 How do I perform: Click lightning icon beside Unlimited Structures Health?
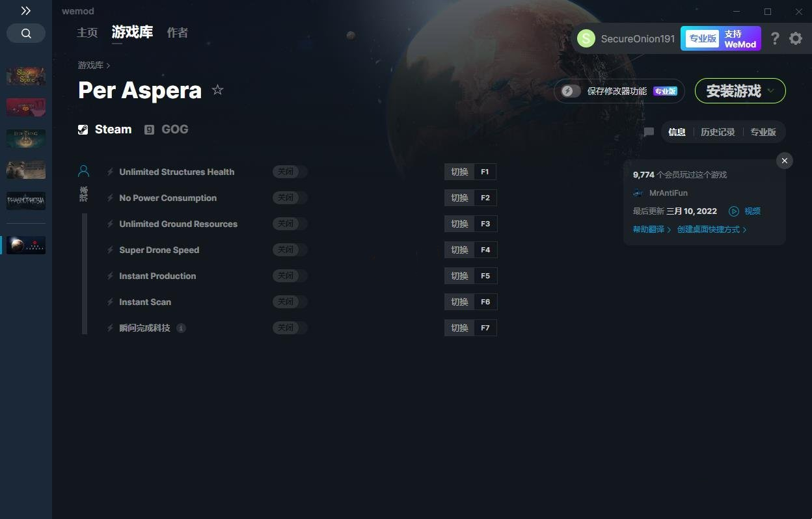tap(111, 172)
